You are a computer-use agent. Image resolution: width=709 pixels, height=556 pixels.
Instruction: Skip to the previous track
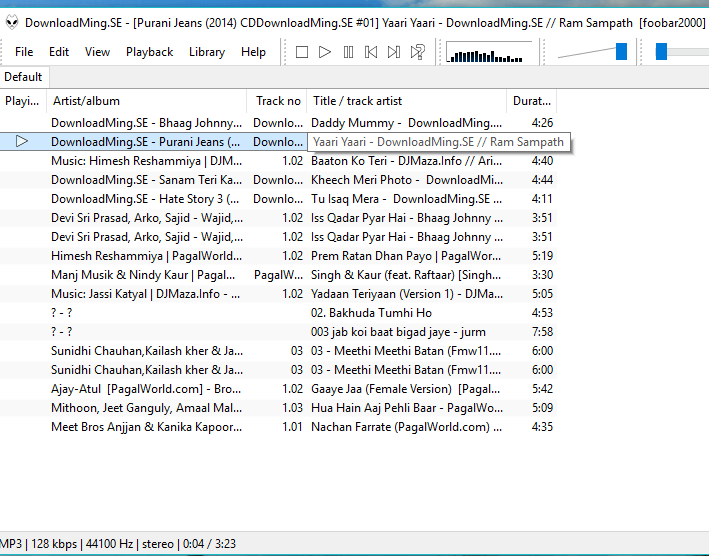pyautogui.click(x=371, y=52)
